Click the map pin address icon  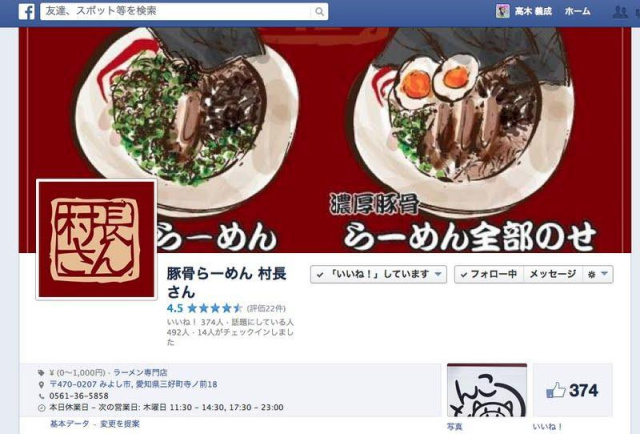pos(41,384)
